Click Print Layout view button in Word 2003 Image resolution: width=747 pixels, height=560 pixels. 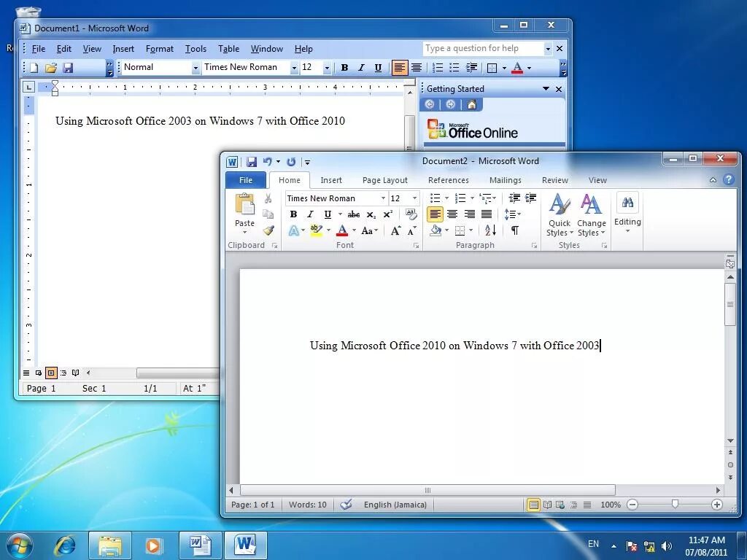coord(51,373)
